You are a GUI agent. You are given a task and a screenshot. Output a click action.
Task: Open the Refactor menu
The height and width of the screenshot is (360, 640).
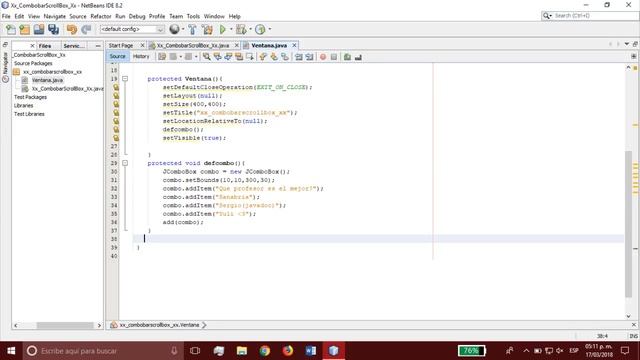[101, 16]
